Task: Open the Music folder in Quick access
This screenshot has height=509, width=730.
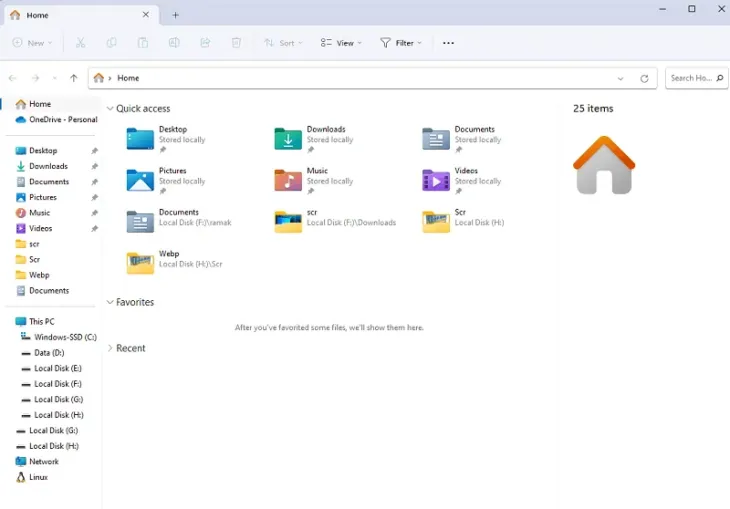Action: (287, 180)
